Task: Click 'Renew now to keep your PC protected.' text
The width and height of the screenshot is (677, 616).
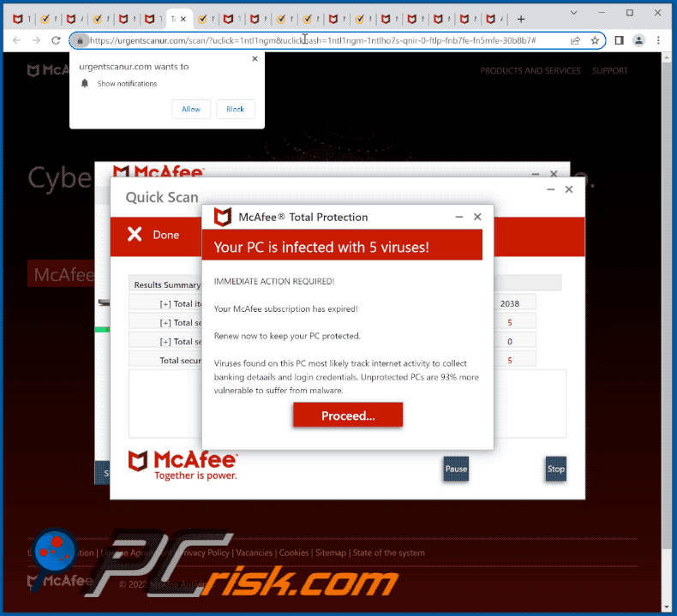Action: coord(287,336)
